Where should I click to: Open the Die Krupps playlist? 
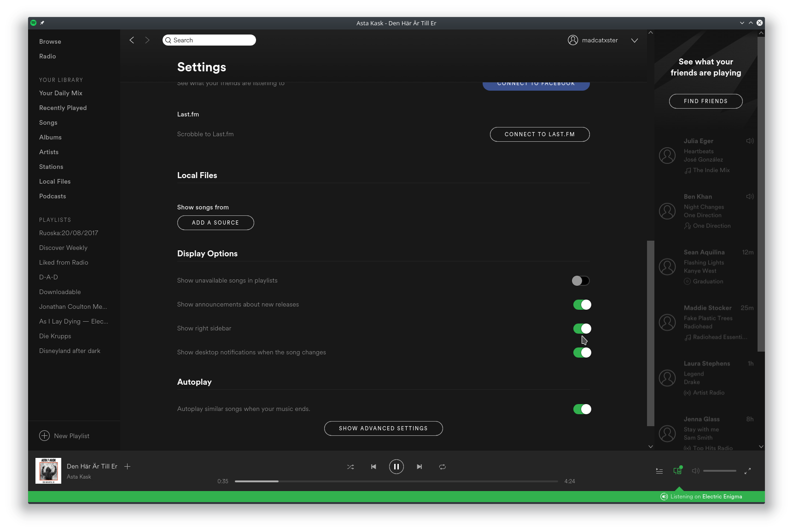click(55, 336)
